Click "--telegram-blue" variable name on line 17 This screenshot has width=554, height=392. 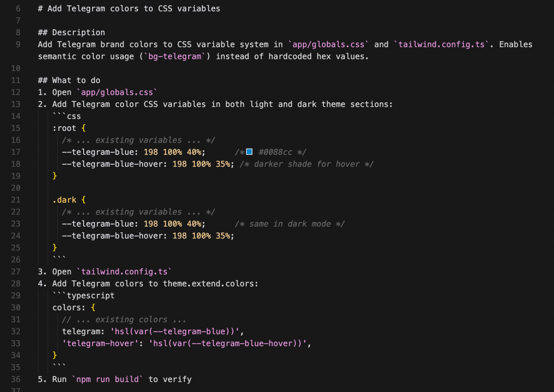98,152
